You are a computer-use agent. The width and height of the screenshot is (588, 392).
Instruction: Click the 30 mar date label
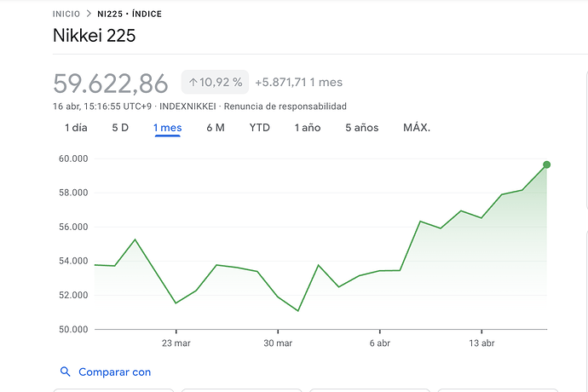(x=278, y=343)
